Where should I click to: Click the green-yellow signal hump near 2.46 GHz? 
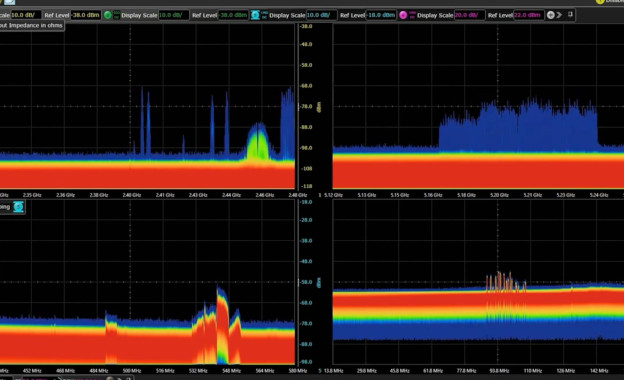(258, 143)
